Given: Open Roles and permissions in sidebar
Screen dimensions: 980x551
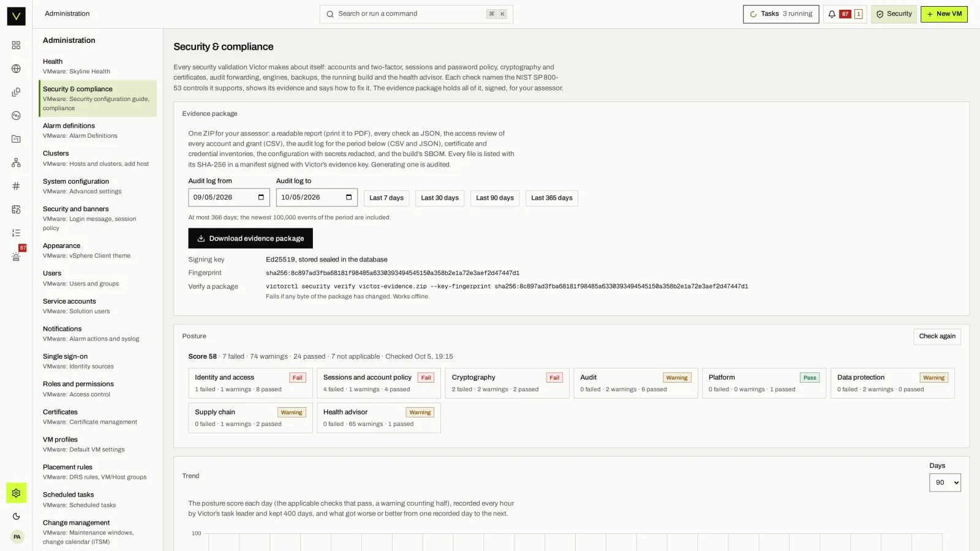Looking at the screenshot, I should tap(97, 389).
